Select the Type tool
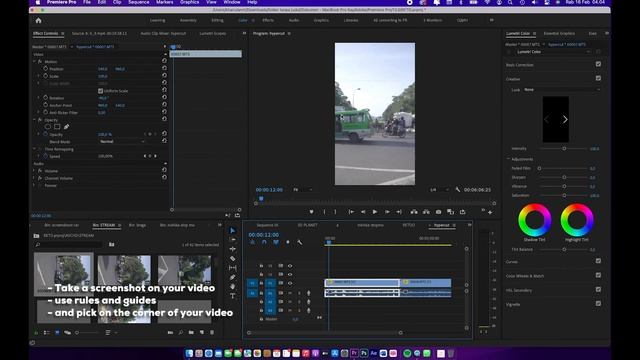The height and width of the screenshot is (360, 640). tap(233, 296)
